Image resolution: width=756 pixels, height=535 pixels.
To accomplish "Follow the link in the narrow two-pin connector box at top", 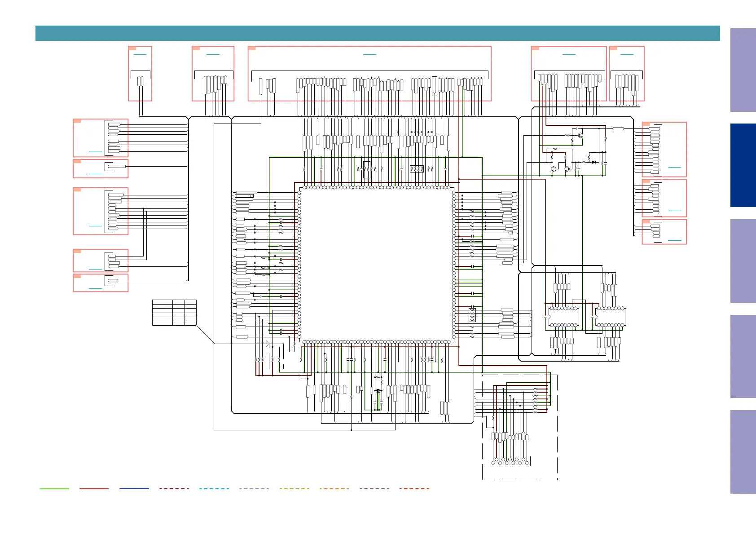I will coord(140,54).
